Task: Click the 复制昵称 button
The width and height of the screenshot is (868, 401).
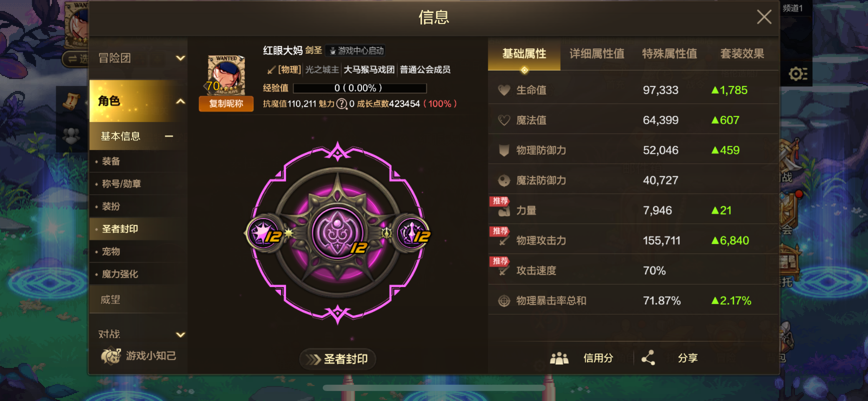Action: tap(226, 104)
